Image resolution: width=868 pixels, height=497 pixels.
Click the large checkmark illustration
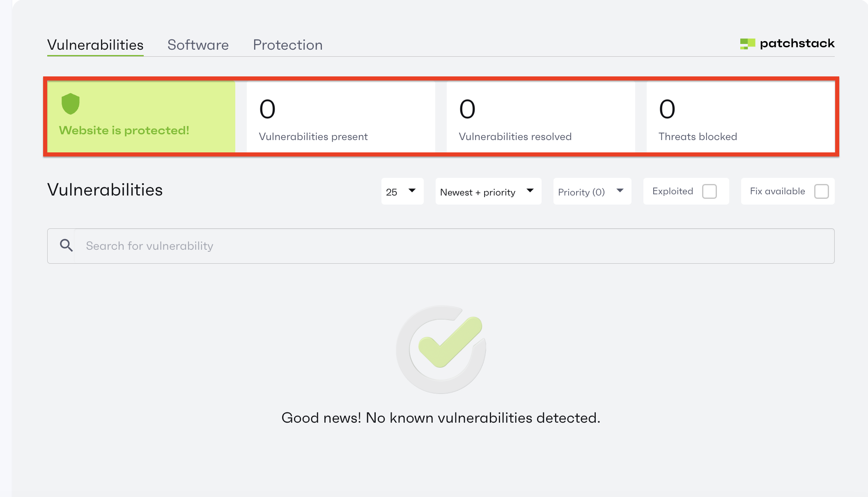[441, 349]
